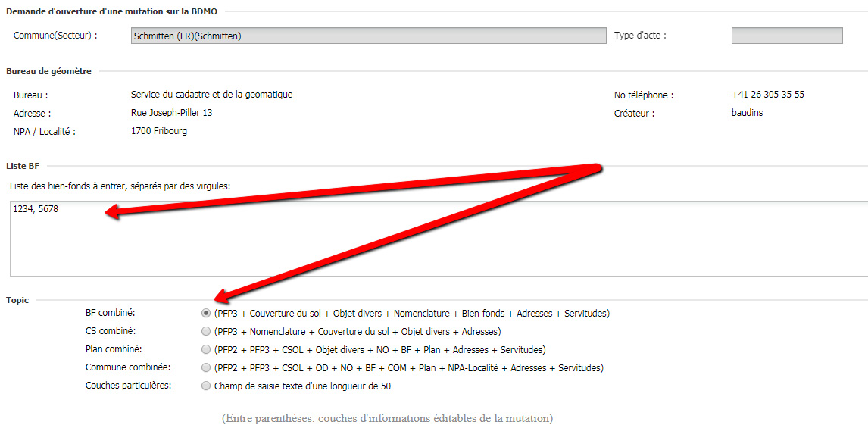Click the Commune(Secteur) field showing Schmitten
The height and width of the screenshot is (447, 868).
coord(368,36)
